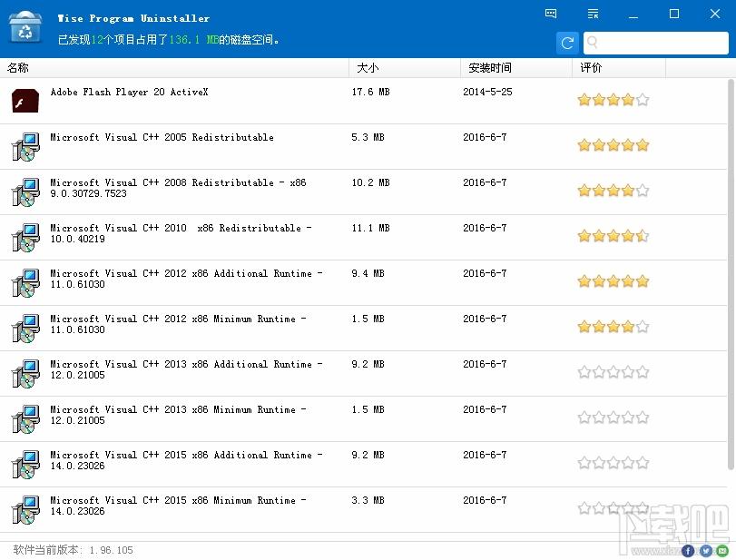Click empty stars for 2013 Minimum Runtime
This screenshot has width=736, height=560.
(613, 418)
